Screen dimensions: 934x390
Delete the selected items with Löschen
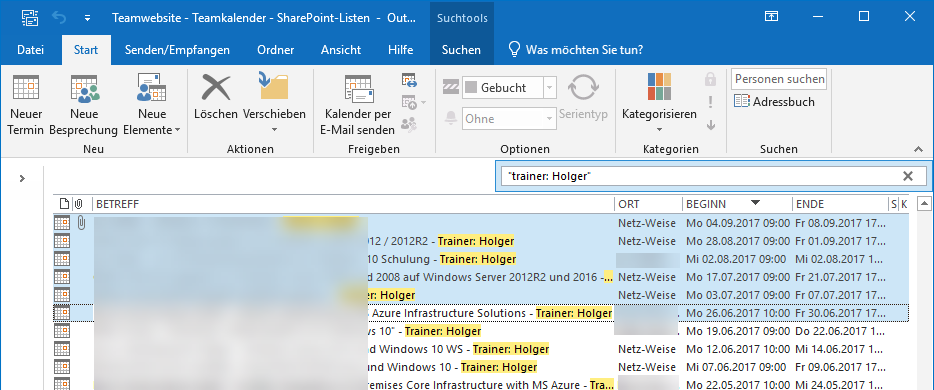coord(216,97)
